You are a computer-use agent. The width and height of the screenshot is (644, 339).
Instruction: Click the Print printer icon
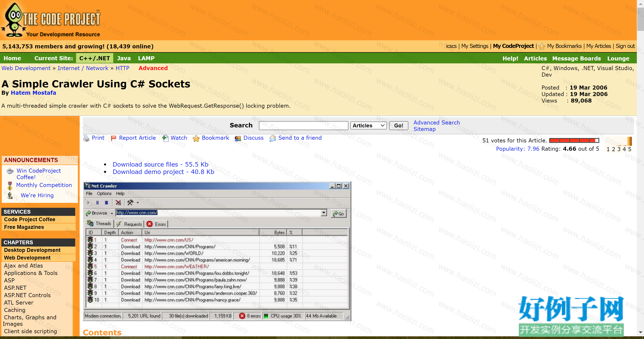pos(86,138)
